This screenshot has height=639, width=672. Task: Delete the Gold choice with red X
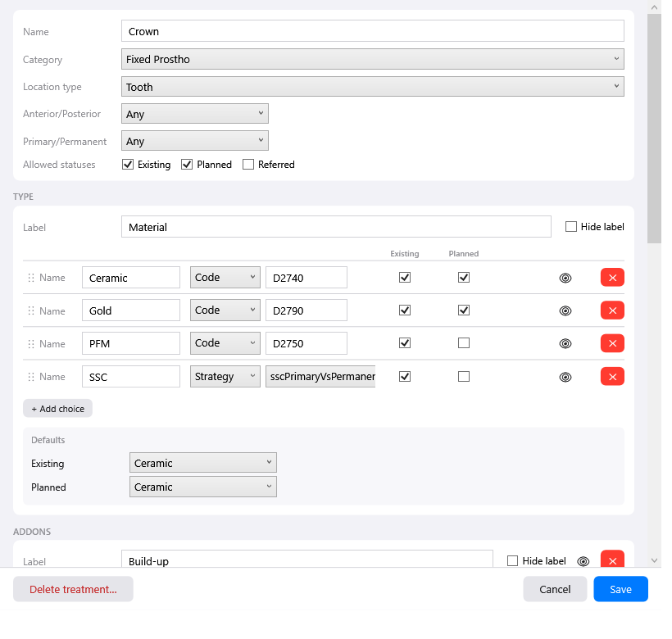click(x=612, y=310)
